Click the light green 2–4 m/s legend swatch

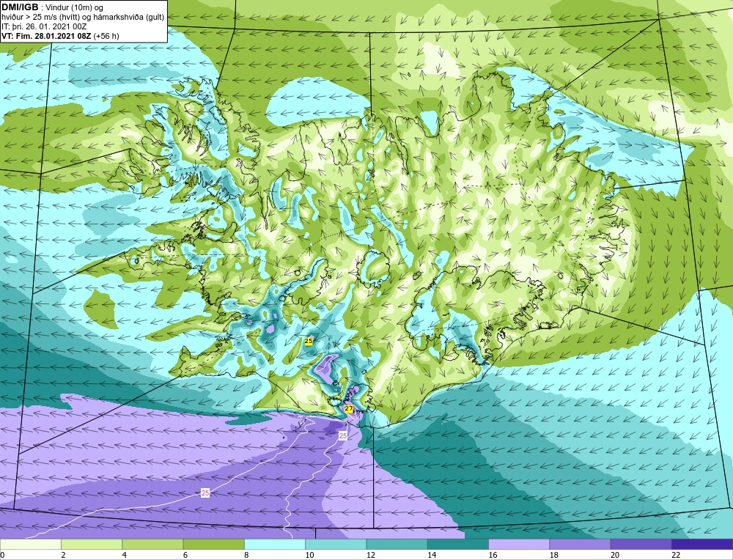[x=92, y=544]
